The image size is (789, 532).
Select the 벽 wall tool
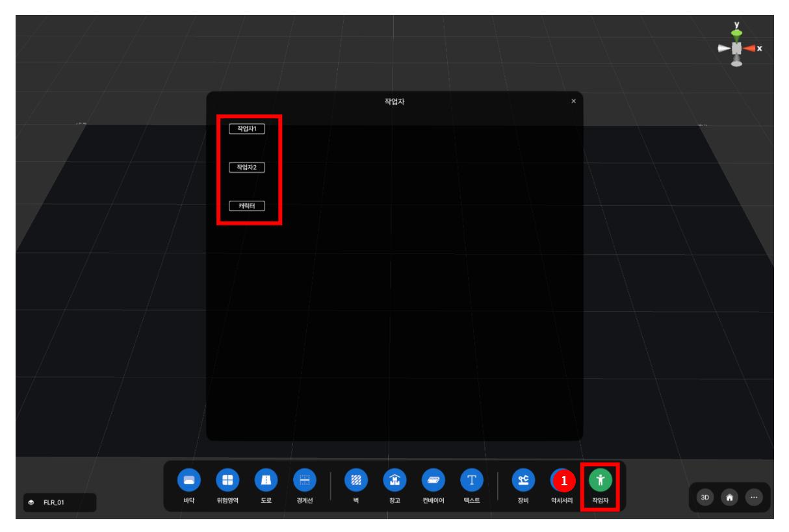pos(356,481)
